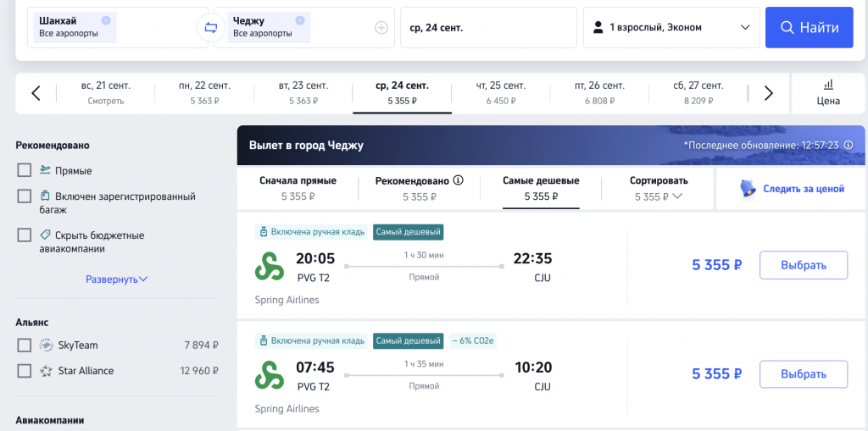The height and width of the screenshot is (431, 868).
Task: Check Включен зарегистрированный багаж filter
Action: (x=25, y=196)
